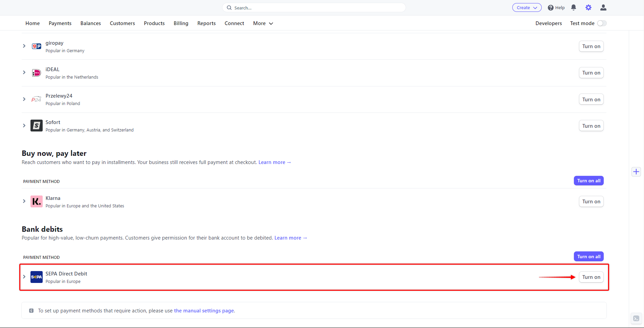Focus the Search input field

(314, 8)
